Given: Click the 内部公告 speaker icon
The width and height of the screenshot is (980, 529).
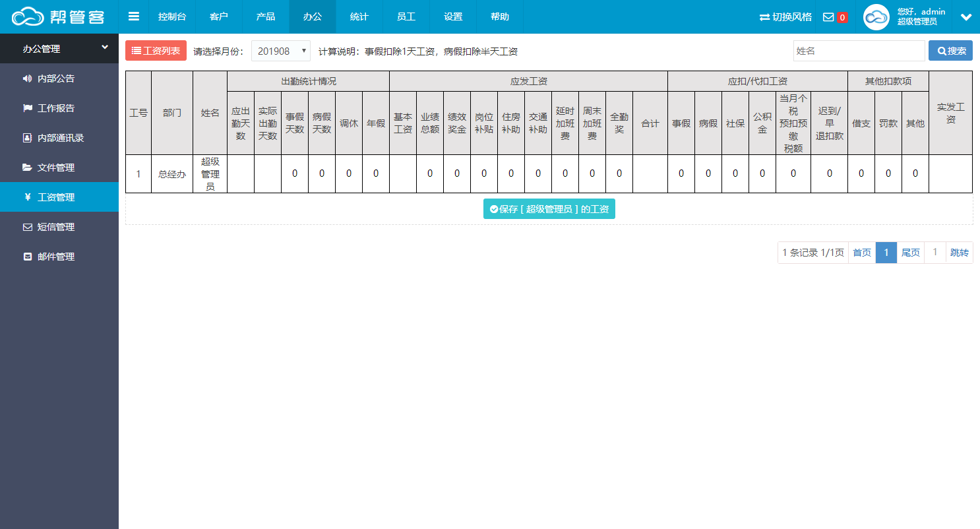Looking at the screenshot, I should point(27,78).
